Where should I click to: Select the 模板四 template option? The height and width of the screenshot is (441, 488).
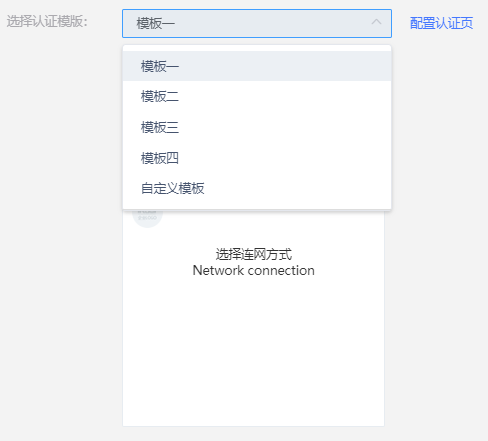pyautogui.click(x=257, y=158)
